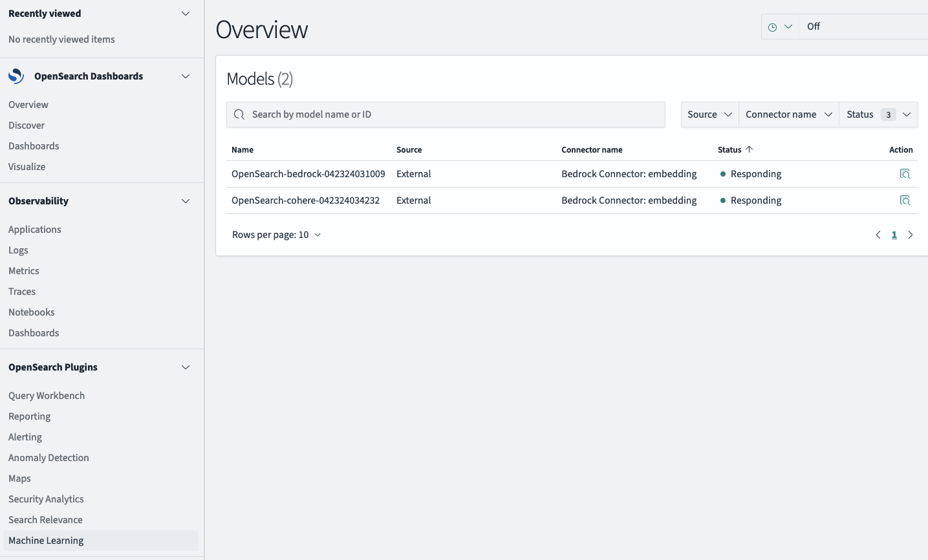This screenshot has height=560, width=928.
Task: Open Alerting plugin
Action: pos(25,437)
